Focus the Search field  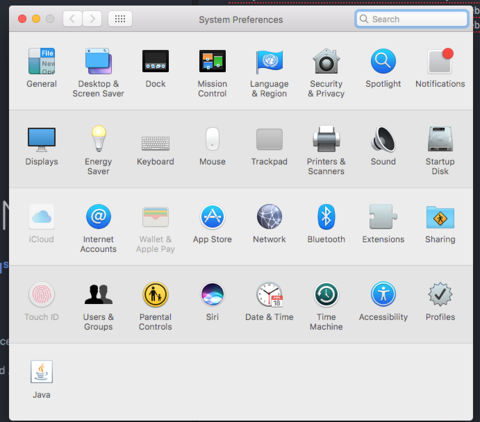tap(412, 19)
